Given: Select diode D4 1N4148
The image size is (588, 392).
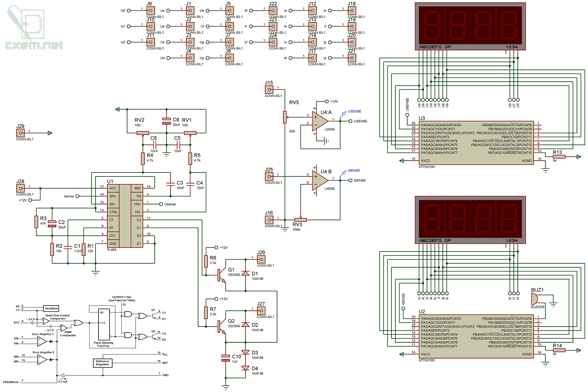Looking at the screenshot, I should click(245, 368).
